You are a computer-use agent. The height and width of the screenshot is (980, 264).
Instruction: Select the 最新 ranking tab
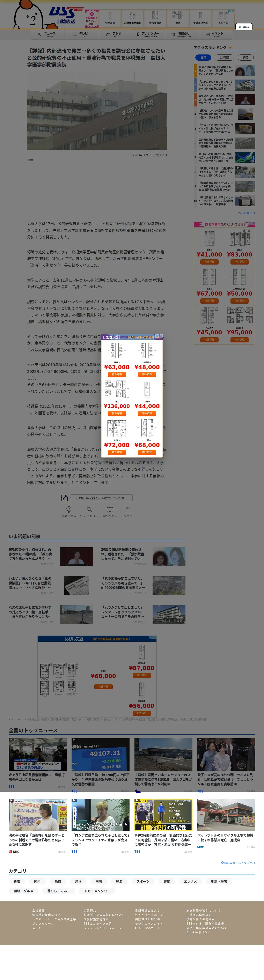(x=204, y=57)
